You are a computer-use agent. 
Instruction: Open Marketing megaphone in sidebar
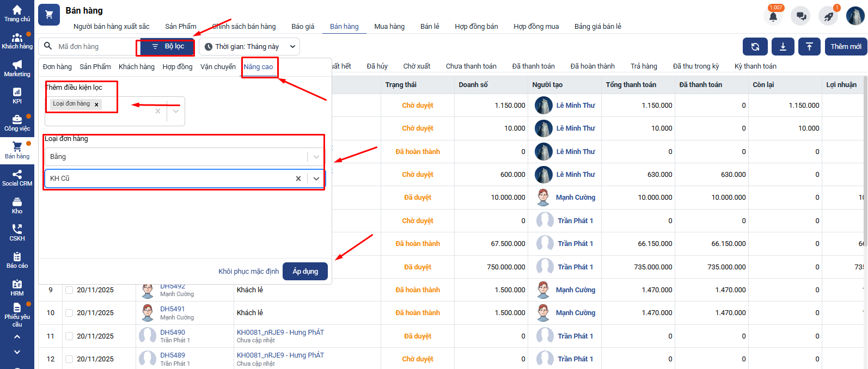coord(17,69)
